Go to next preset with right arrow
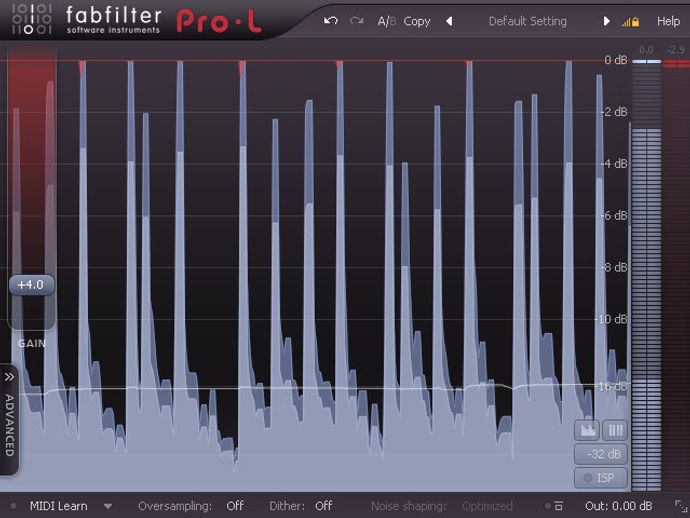Viewport: 690px width, 518px height. [x=606, y=21]
